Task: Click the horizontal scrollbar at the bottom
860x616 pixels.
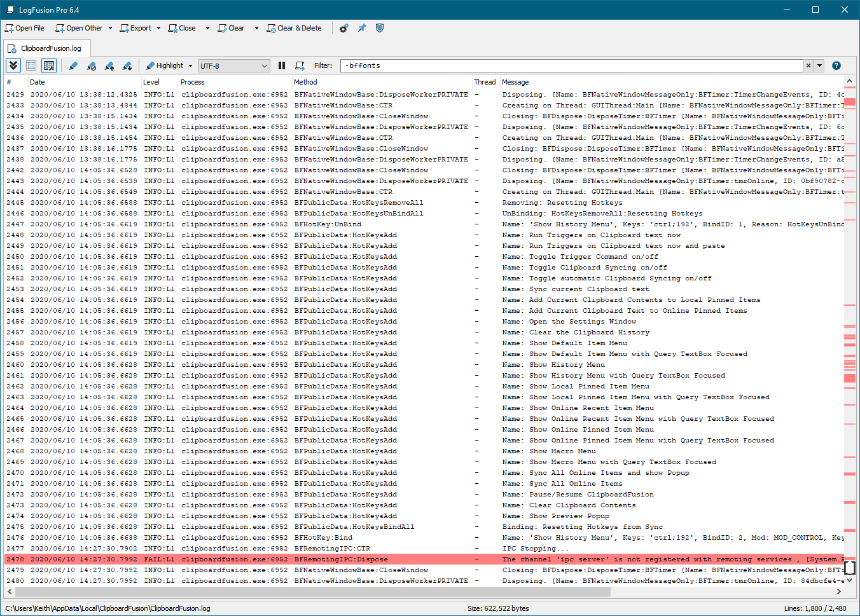Action: (318, 592)
